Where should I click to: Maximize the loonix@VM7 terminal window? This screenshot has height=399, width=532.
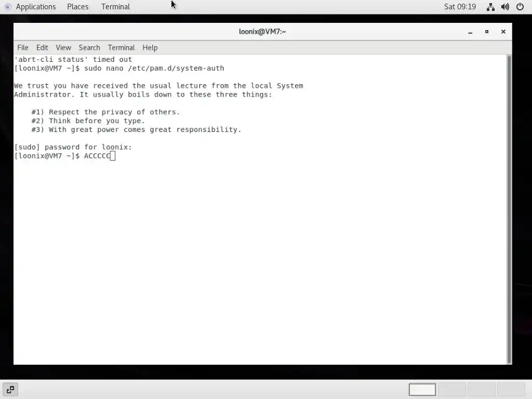[486, 32]
